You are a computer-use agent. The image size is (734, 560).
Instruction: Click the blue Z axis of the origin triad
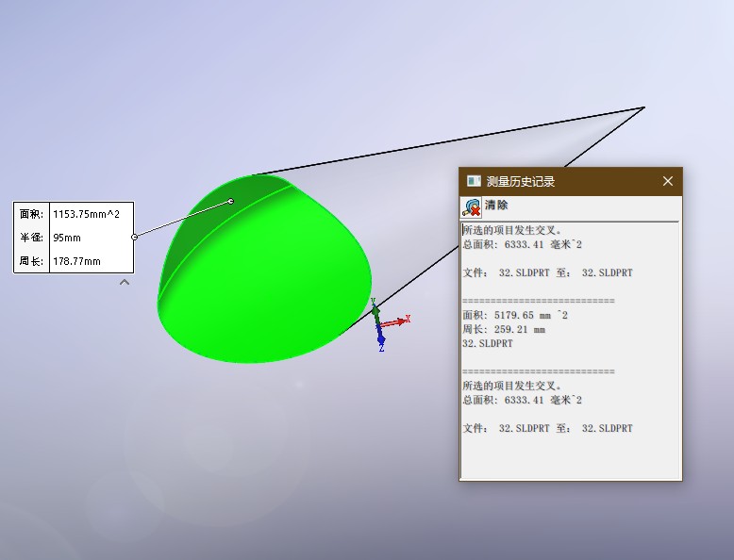click(x=380, y=338)
